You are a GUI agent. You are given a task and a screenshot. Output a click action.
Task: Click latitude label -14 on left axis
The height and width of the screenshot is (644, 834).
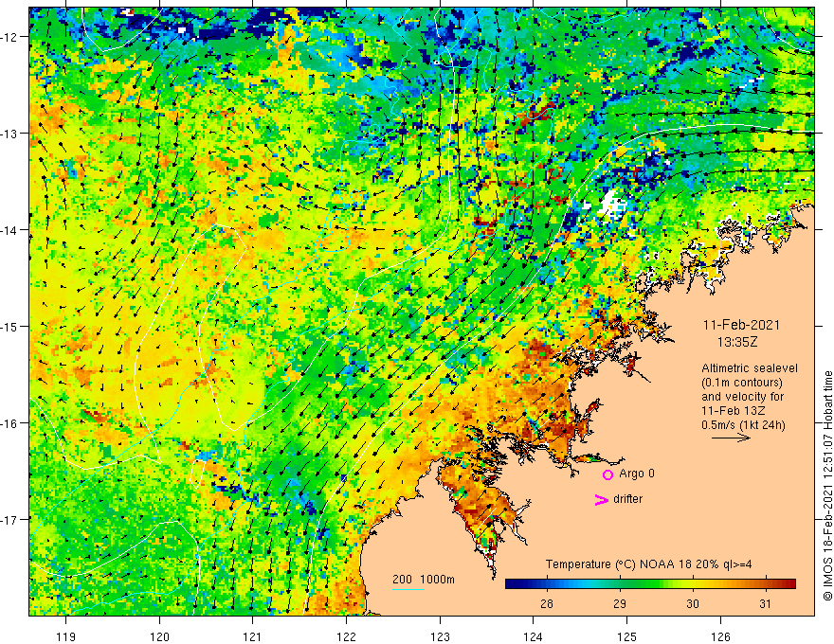point(9,230)
